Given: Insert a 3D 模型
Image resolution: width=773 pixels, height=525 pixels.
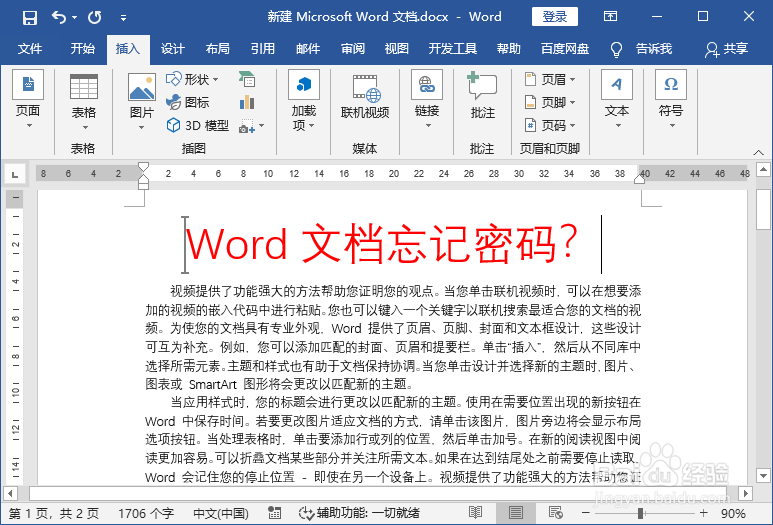Looking at the screenshot, I should coord(198,125).
